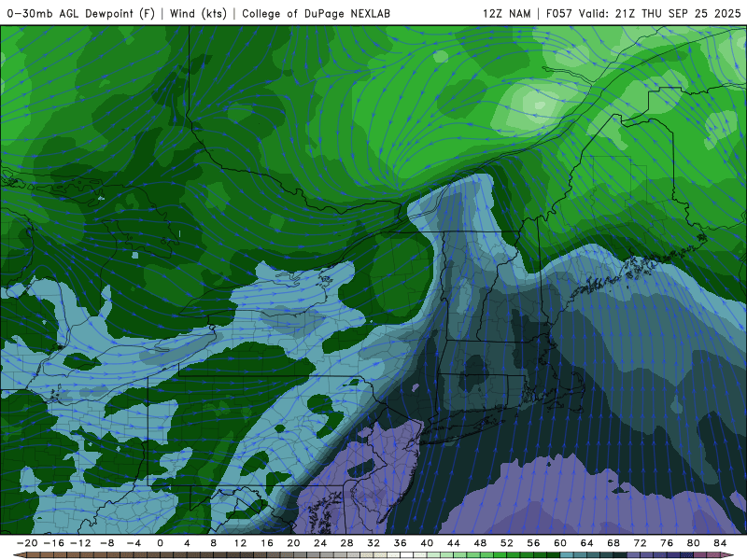Click the 40 label on the dewpoint legend
This screenshot has width=747, height=560.
pos(427,543)
